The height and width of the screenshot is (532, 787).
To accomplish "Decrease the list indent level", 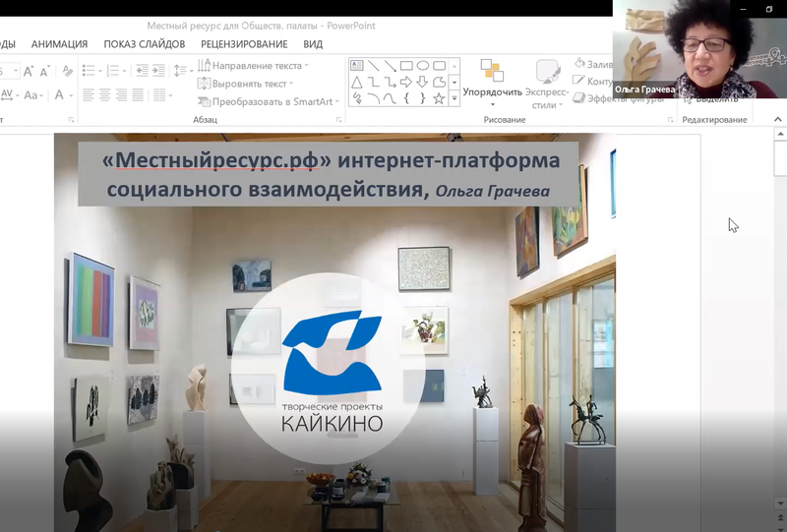I will coord(142,71).
